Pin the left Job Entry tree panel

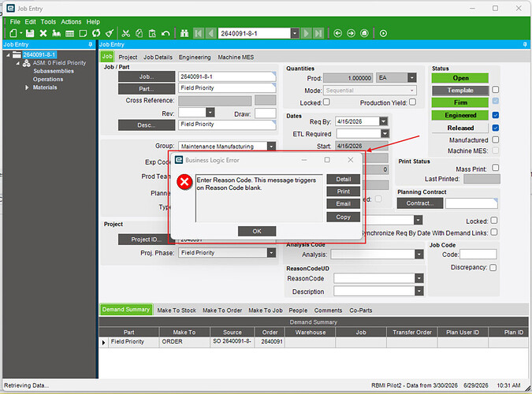click(91, 44)
